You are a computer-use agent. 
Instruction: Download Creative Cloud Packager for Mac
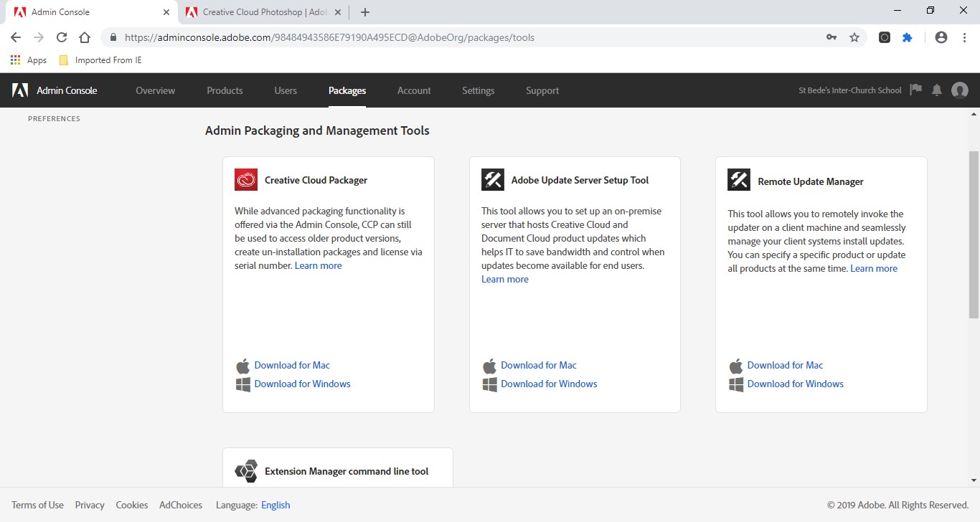(x=292, y=365)
